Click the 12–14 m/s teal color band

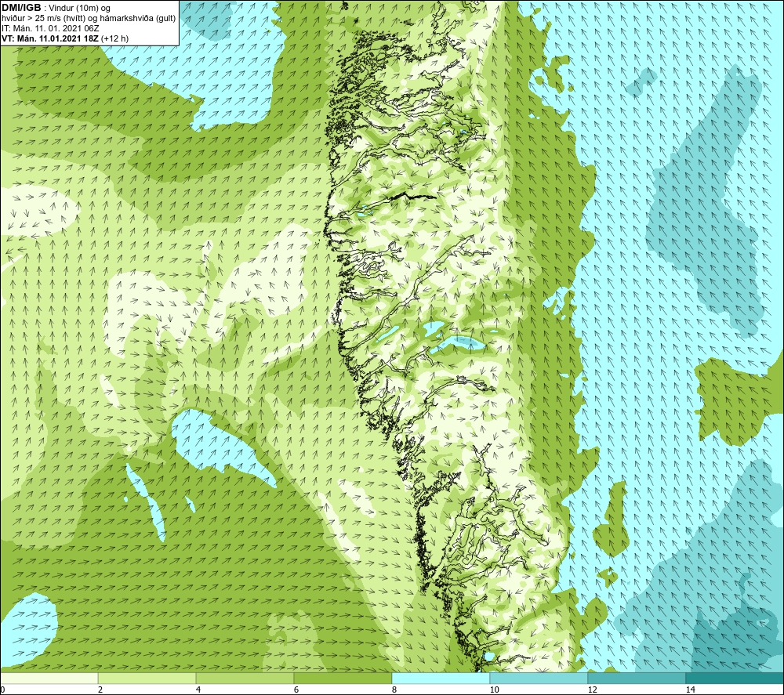[637, 679]
